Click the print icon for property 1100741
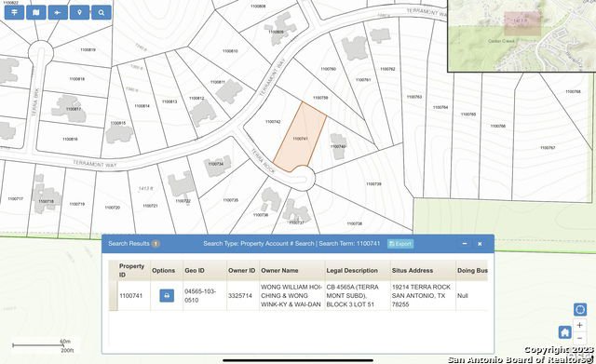The image size is (596, 364). pos(167,296)
